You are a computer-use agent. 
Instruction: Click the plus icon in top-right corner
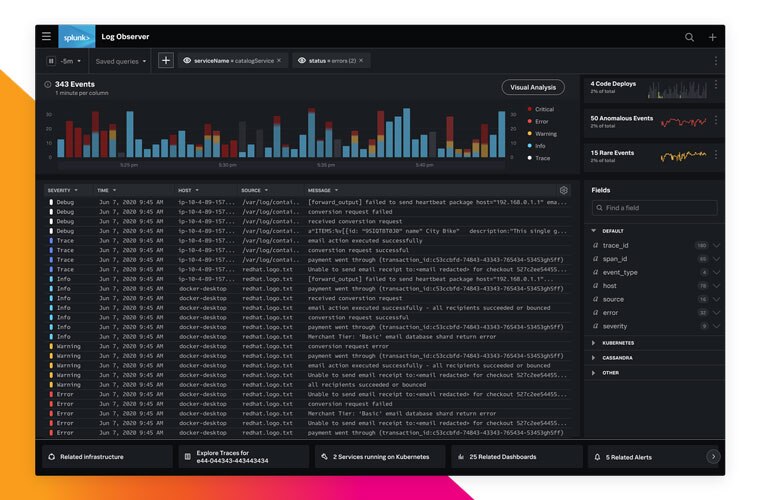(712, 37)
